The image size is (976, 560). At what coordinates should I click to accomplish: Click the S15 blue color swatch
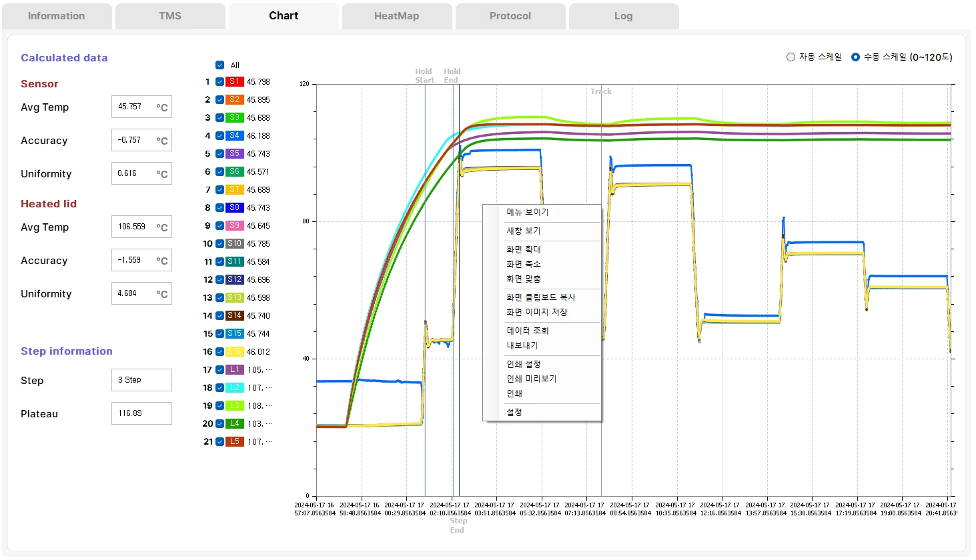[x=235, y=334]
